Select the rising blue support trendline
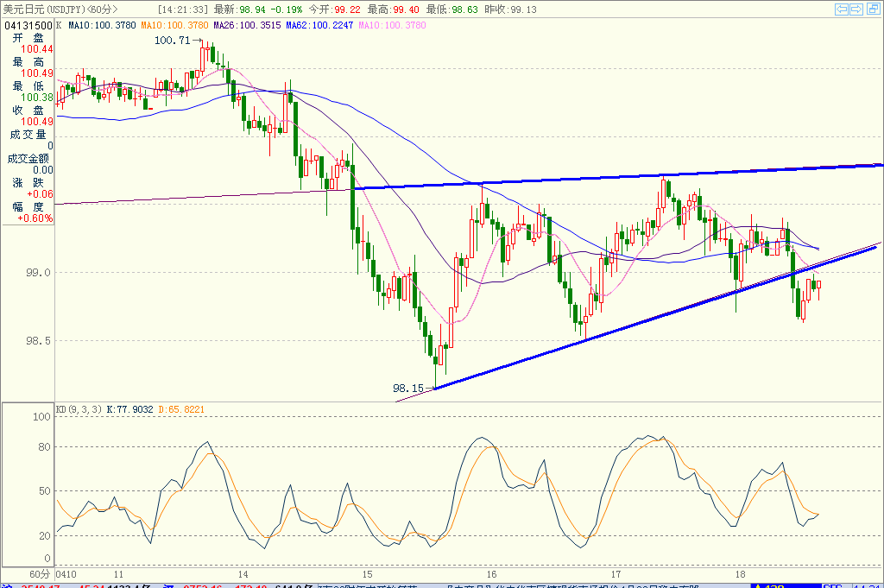884x588 pixels. pos(656,316)
